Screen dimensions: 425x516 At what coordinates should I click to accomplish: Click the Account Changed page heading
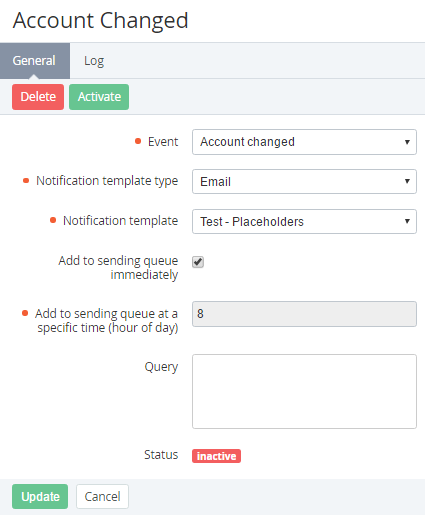point(101,20)
